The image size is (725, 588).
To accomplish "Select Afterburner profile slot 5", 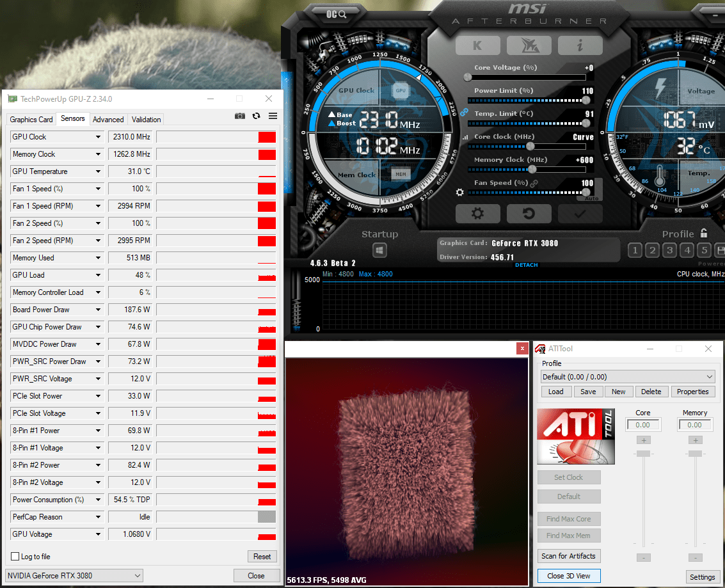I will tap(704, 251).
